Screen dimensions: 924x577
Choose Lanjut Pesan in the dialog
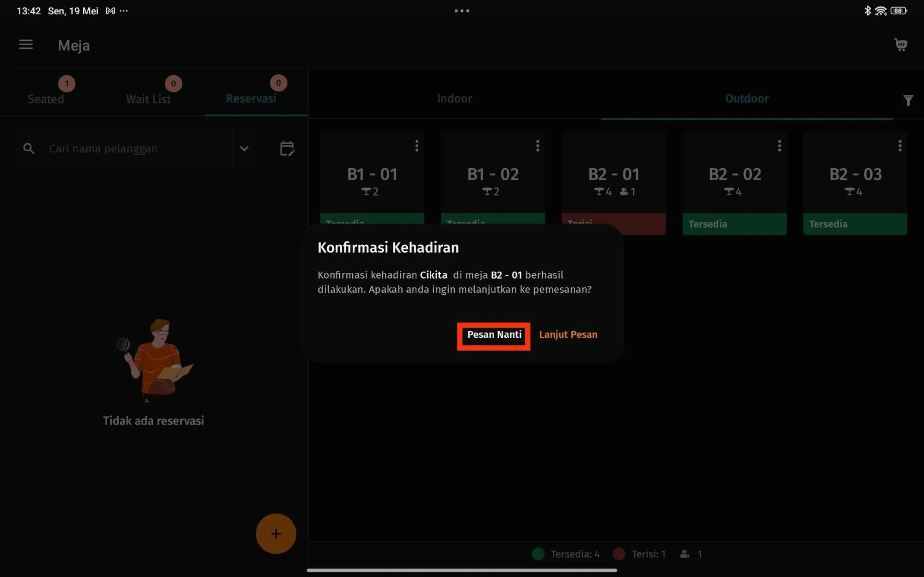[568, 335]
